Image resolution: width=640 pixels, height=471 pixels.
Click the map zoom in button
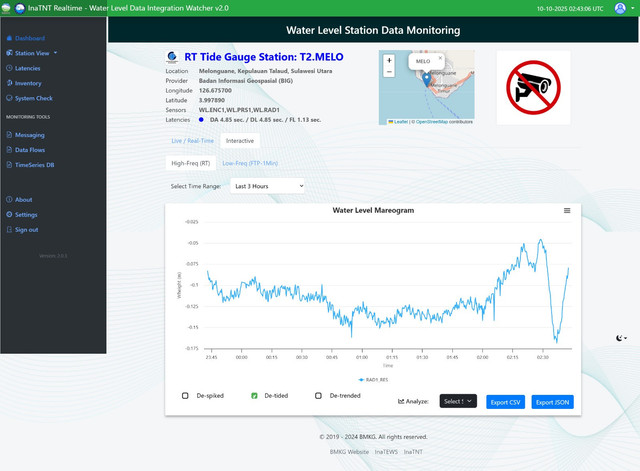click(x=389, y=60)
